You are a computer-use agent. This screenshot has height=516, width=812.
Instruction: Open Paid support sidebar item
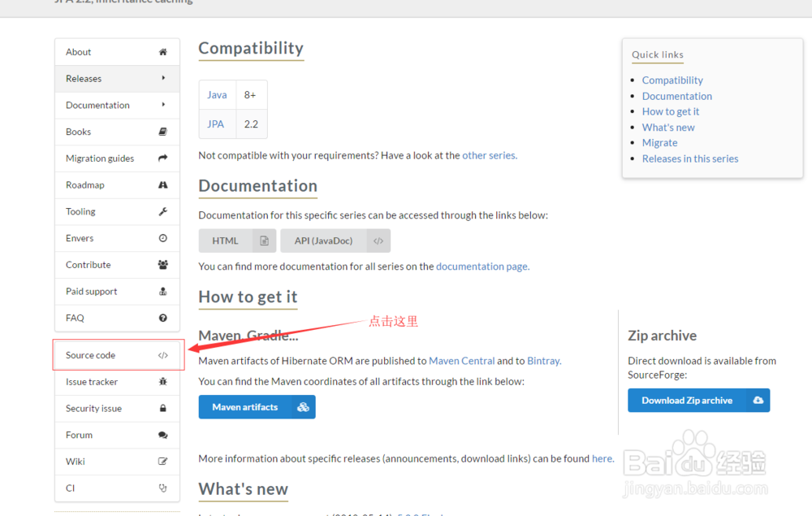point(117,291)
